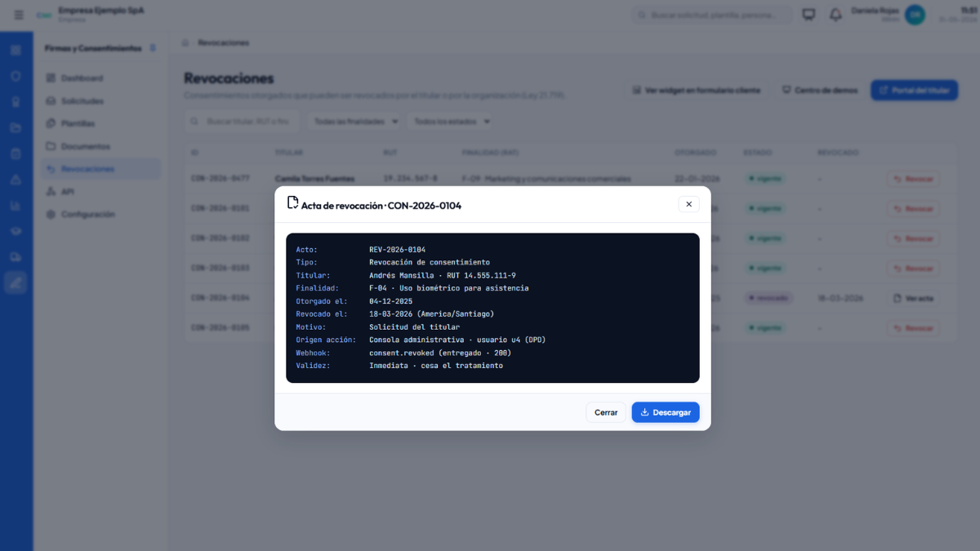Click the Portal del titular button
Image resolution: width=980 pixels, height=551 pixels.
click(914, 90)
